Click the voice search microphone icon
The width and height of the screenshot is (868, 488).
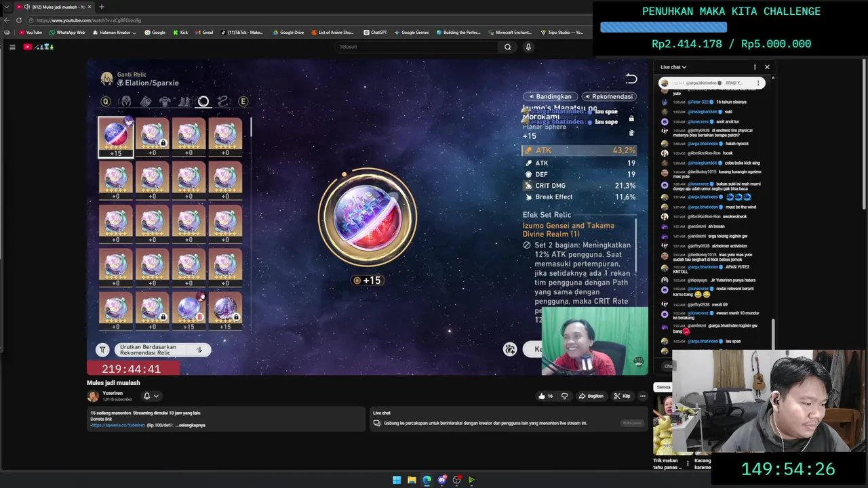[528, 47]
